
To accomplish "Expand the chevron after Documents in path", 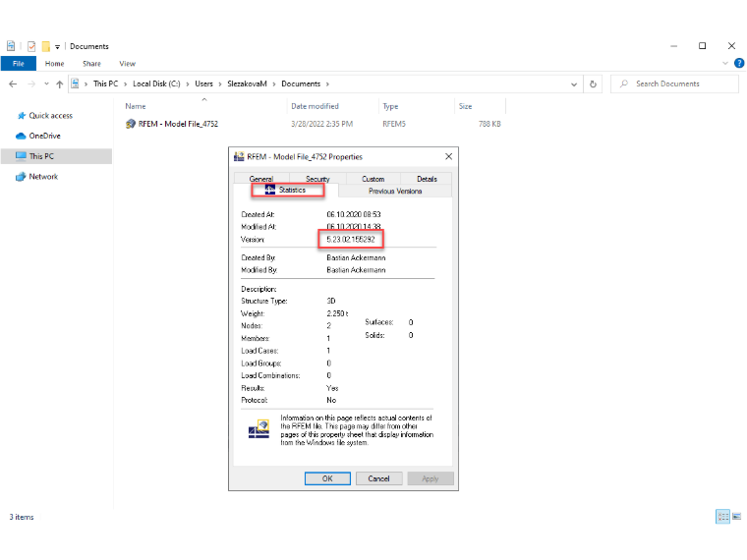I will click(x=327, y=84).
